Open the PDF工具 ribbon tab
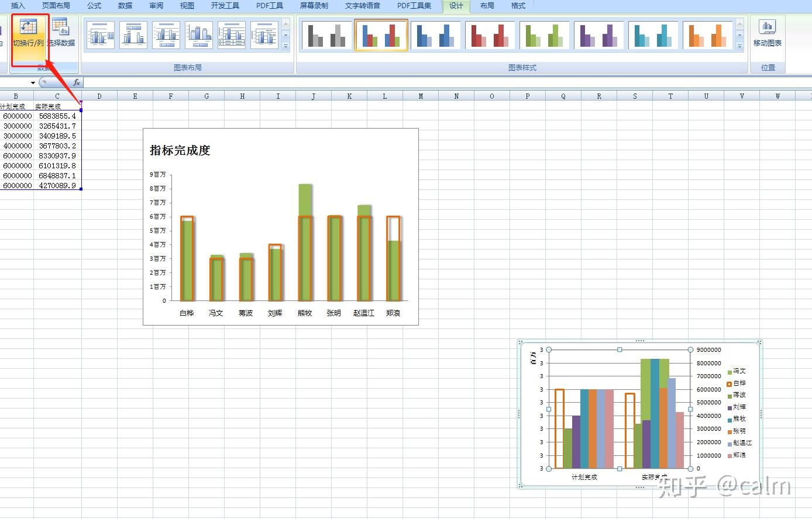The width and height of the screenshot is (812, 519). 270,6
